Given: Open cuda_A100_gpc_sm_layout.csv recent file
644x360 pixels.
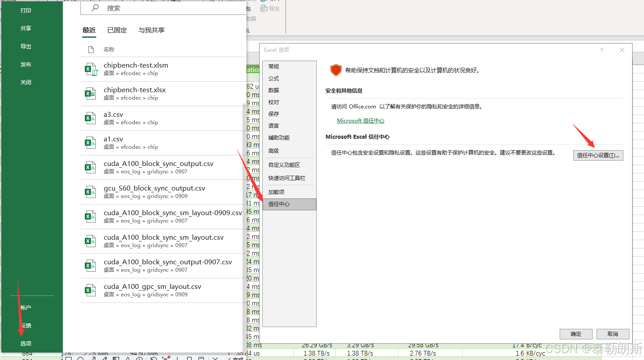Looking at the screenshot, I should [x=163, y=290].
